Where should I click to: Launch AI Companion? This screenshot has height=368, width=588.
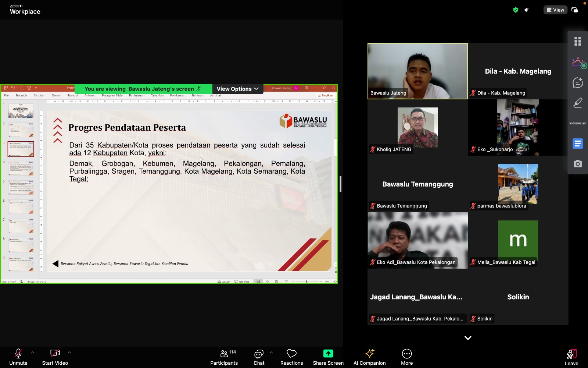click(369, 357)
